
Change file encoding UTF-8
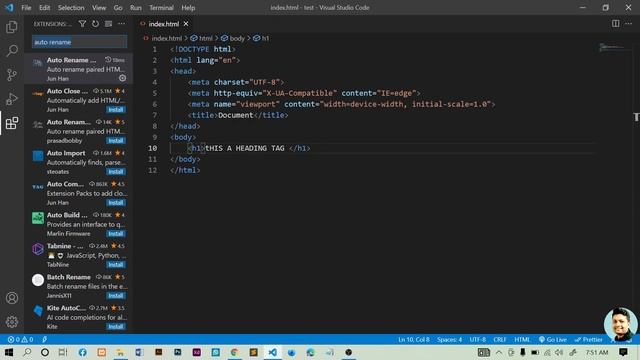click(478, 340)
